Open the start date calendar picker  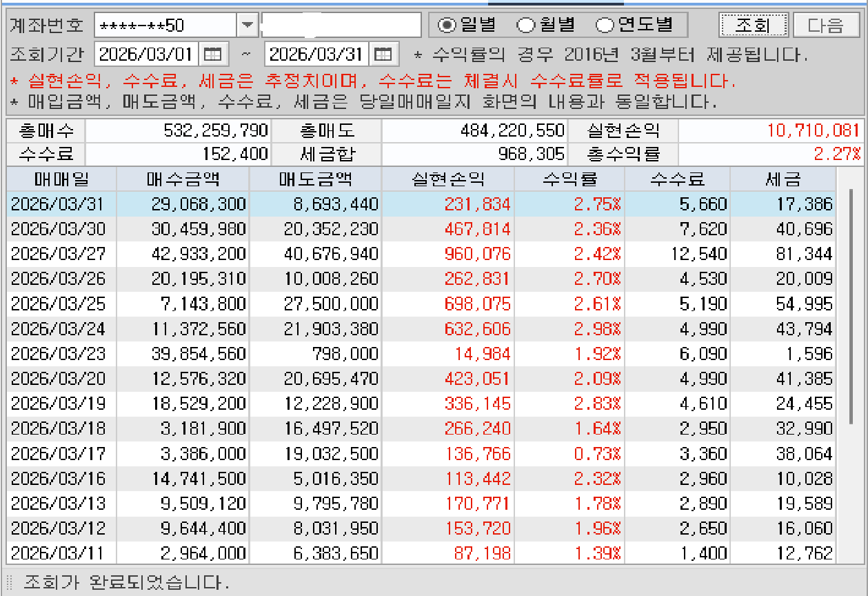pos(213,54)
